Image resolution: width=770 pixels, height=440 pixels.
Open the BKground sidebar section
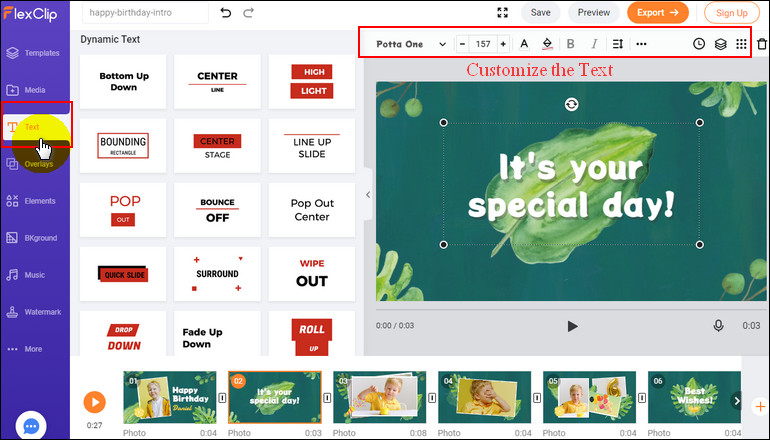(34, 238)
